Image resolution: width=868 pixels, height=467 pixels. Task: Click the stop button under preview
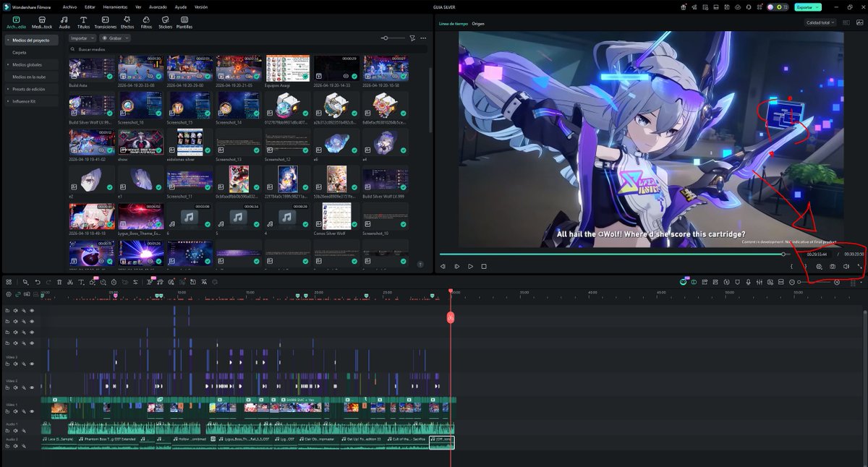[x=484, y=266]
